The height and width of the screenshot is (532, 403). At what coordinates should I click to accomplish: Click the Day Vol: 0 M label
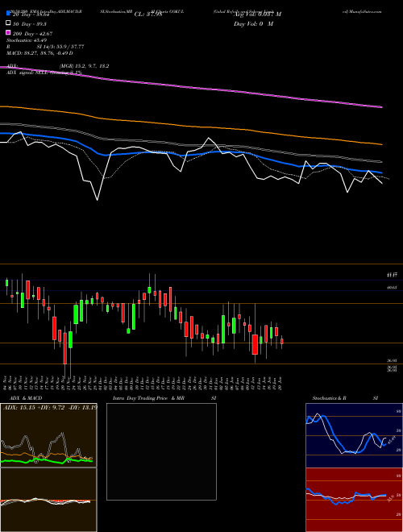point(253,24)
